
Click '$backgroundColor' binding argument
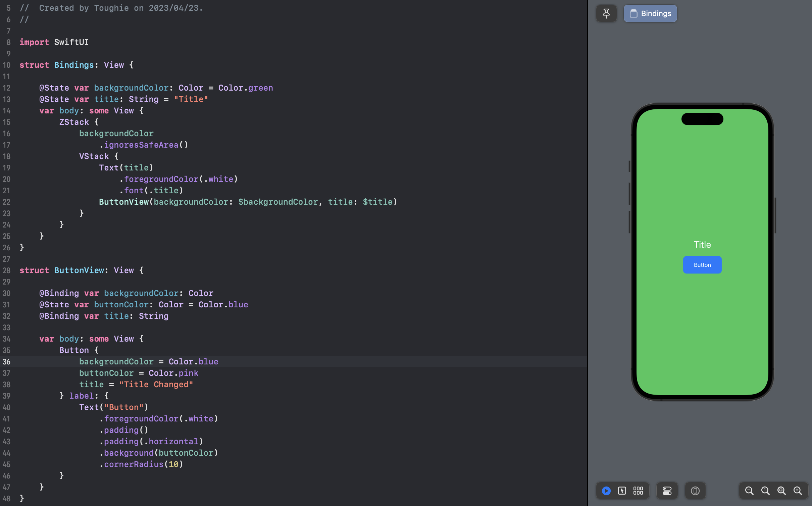pyautogui.click(x=278, y=202)
